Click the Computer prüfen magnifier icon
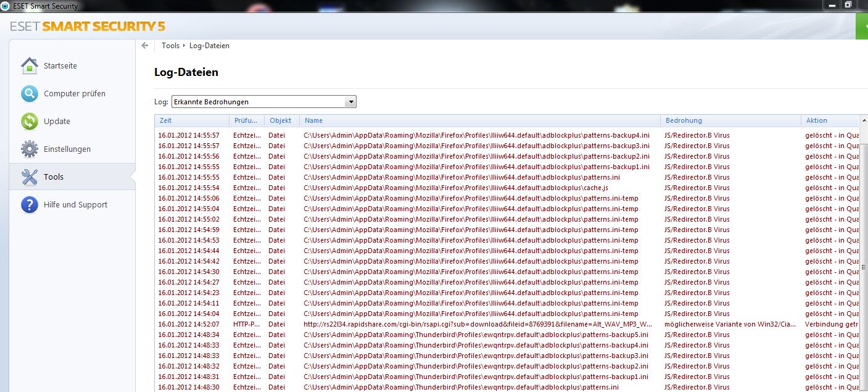868x392 pixels. [29, 93]
